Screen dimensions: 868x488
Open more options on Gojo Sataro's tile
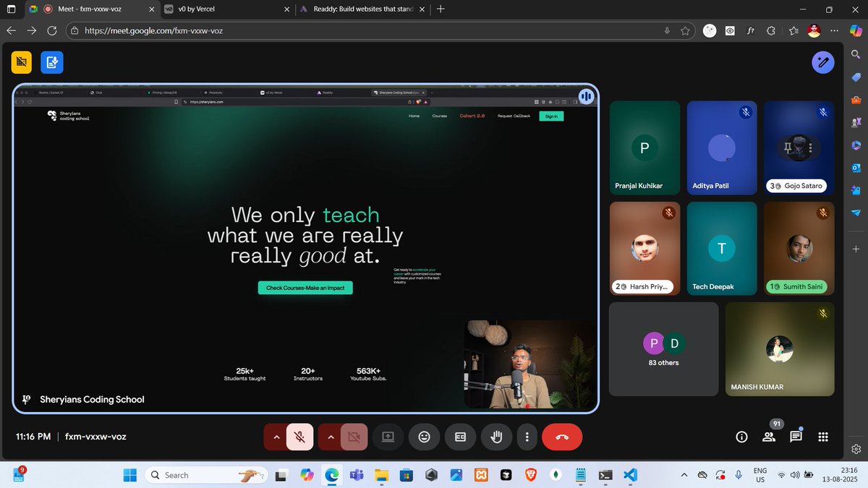click(x=811, y=147)
